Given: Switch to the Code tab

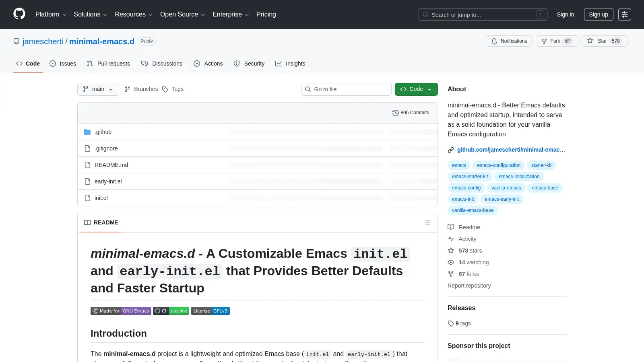Looking at the screenshot, I should [x=28, y=64].
